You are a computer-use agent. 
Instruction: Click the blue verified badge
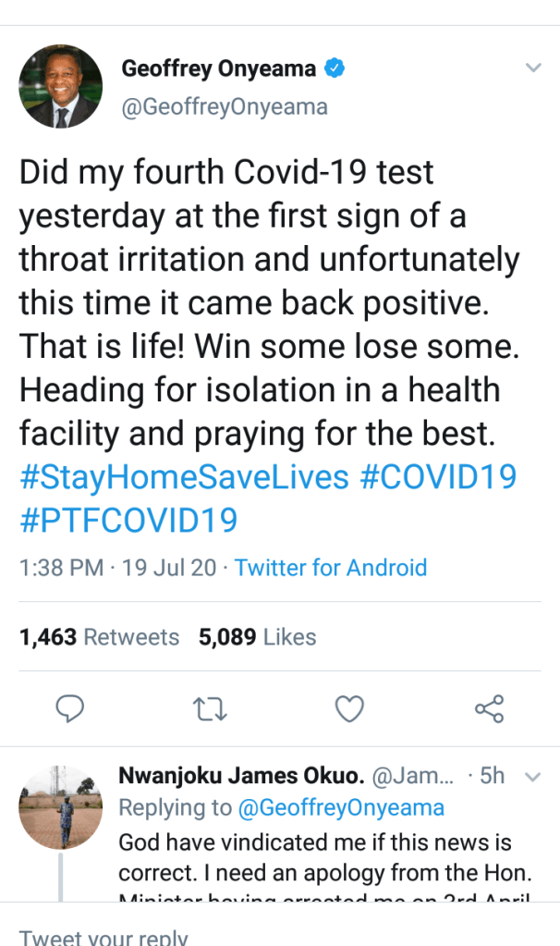pyautogui.click(x=335, y=68)
